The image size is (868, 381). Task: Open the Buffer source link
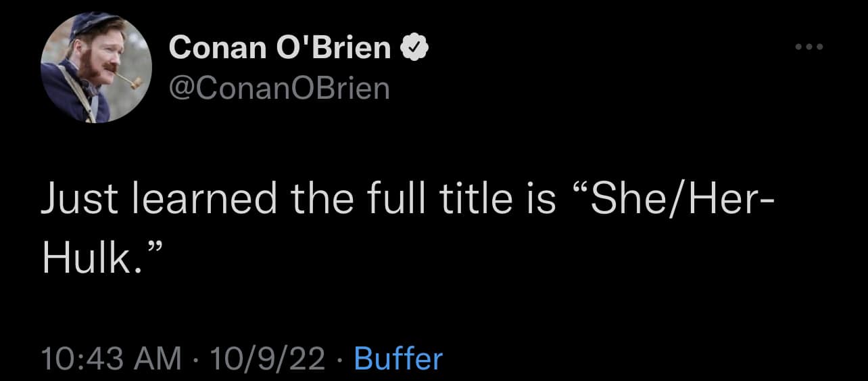pyautogui.click(x=398, y=358)
